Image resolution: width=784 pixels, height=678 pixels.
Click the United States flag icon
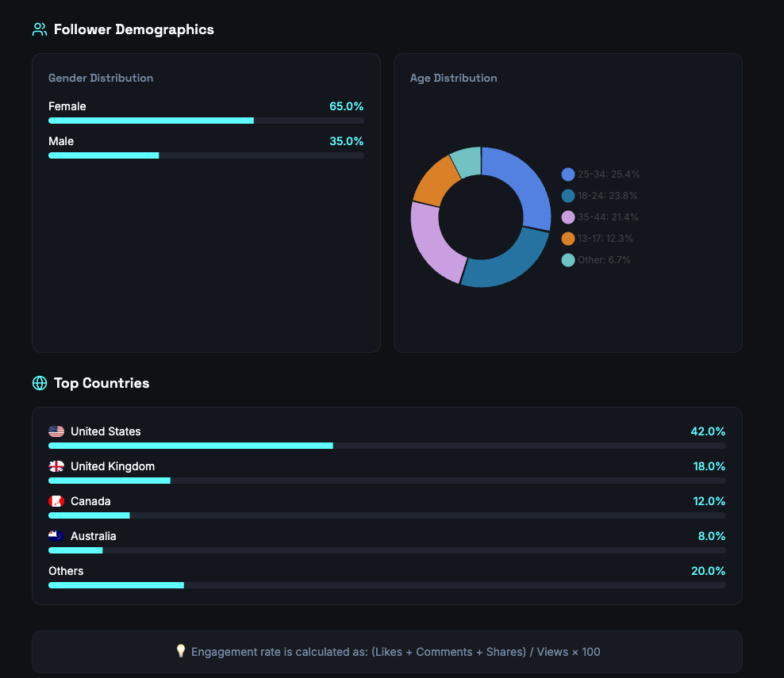coord(56,431)
